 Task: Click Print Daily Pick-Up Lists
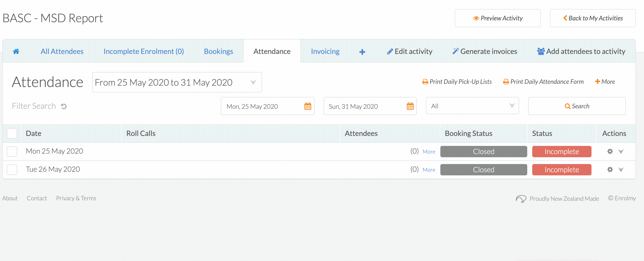[457, 82]
